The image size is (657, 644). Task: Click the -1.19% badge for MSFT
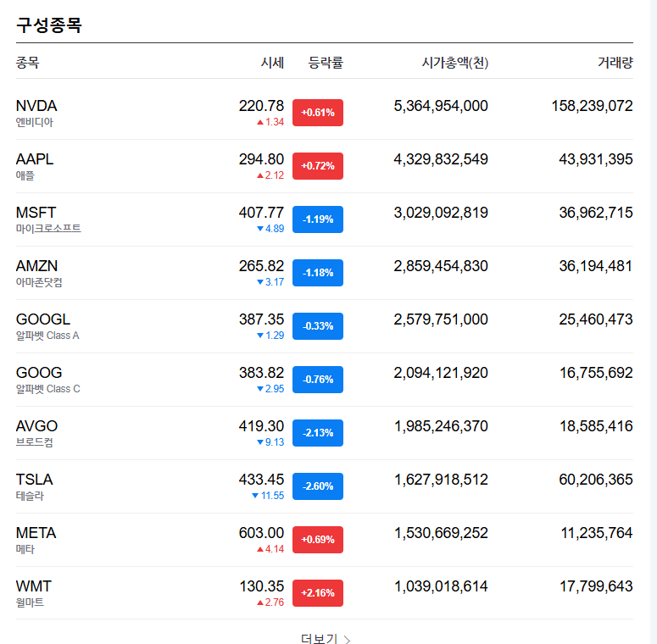[x=318, y=219]
